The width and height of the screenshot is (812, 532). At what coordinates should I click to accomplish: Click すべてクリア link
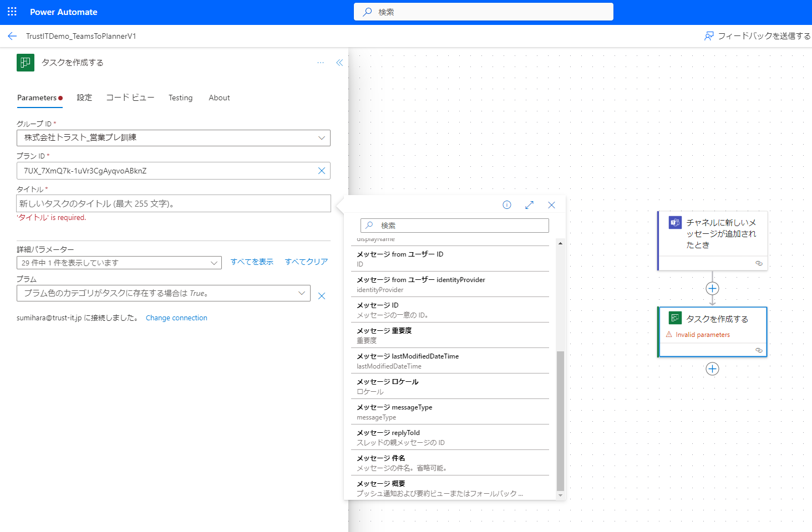306,262
